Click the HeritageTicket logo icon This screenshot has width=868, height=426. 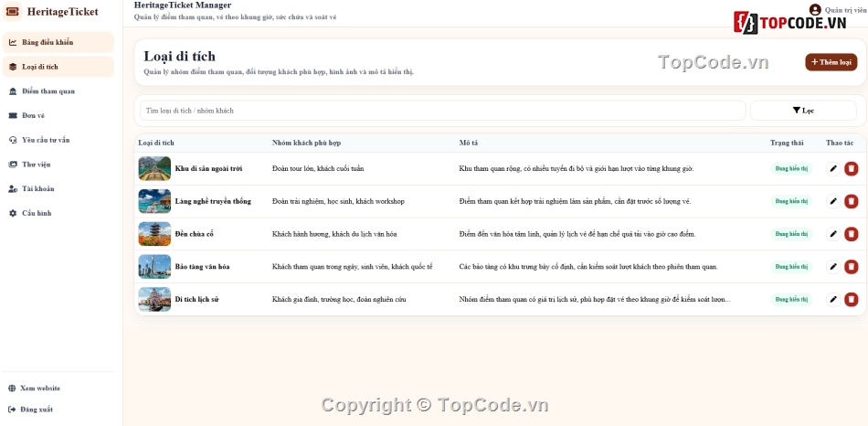[x=12, y=12]
